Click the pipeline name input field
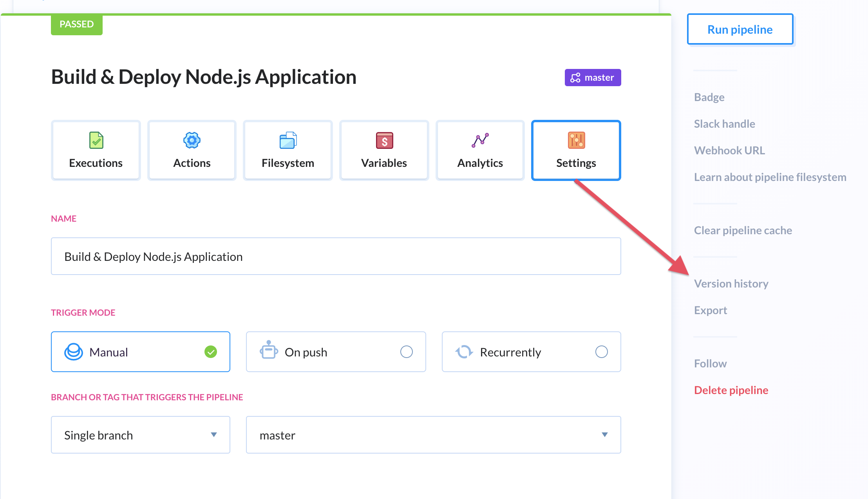The width and height of the screenshot is (868, 499). tap(336, 257)
